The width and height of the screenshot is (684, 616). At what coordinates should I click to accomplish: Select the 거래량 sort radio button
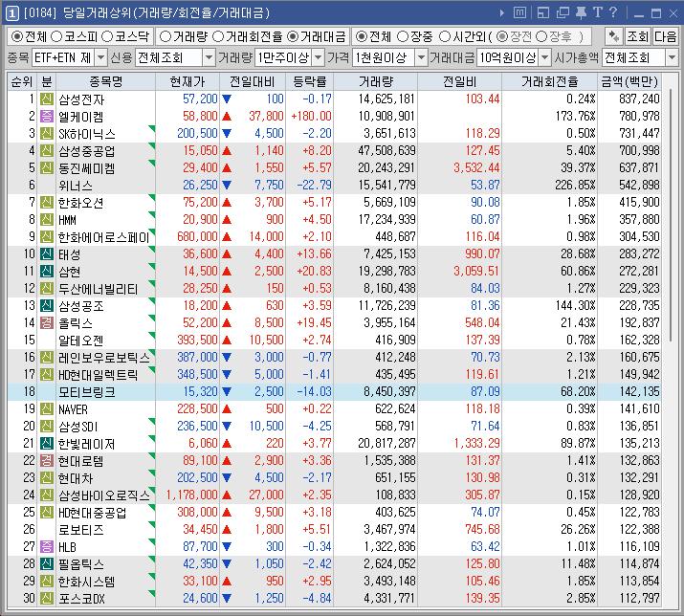point(165,36)
